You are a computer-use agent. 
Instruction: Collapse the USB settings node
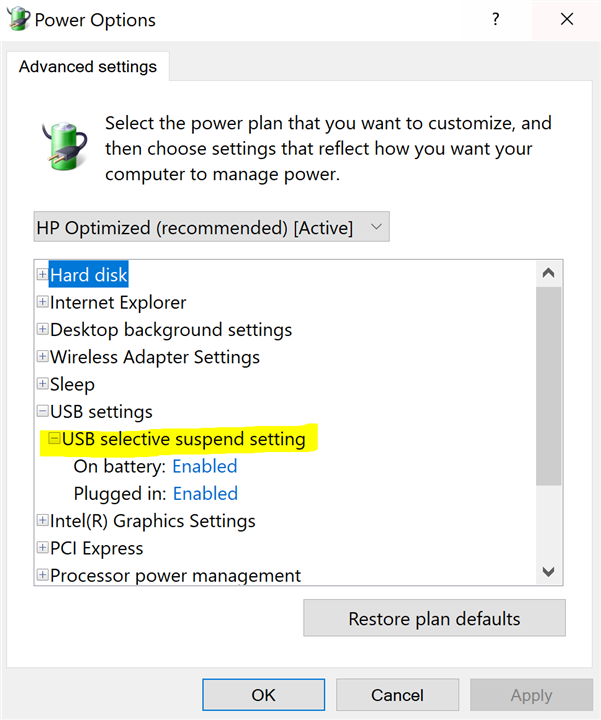(42, 411)
